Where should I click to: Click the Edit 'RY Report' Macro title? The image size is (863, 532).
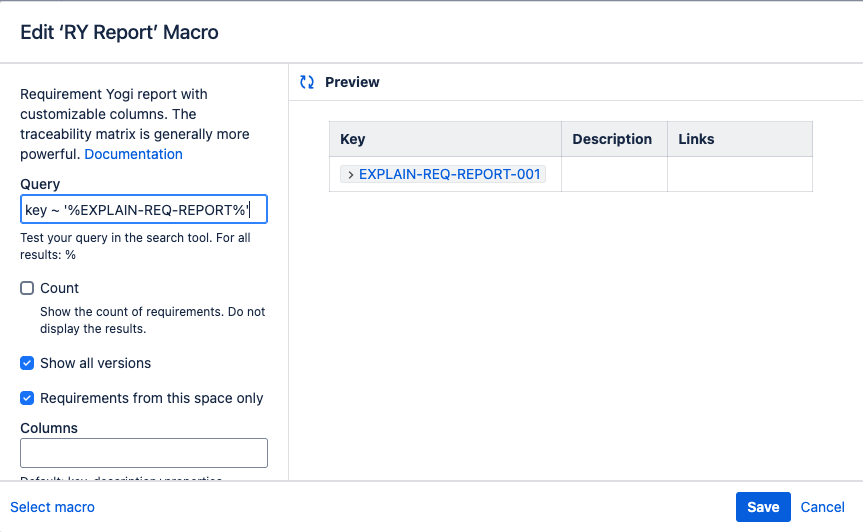tap(119, 32)
